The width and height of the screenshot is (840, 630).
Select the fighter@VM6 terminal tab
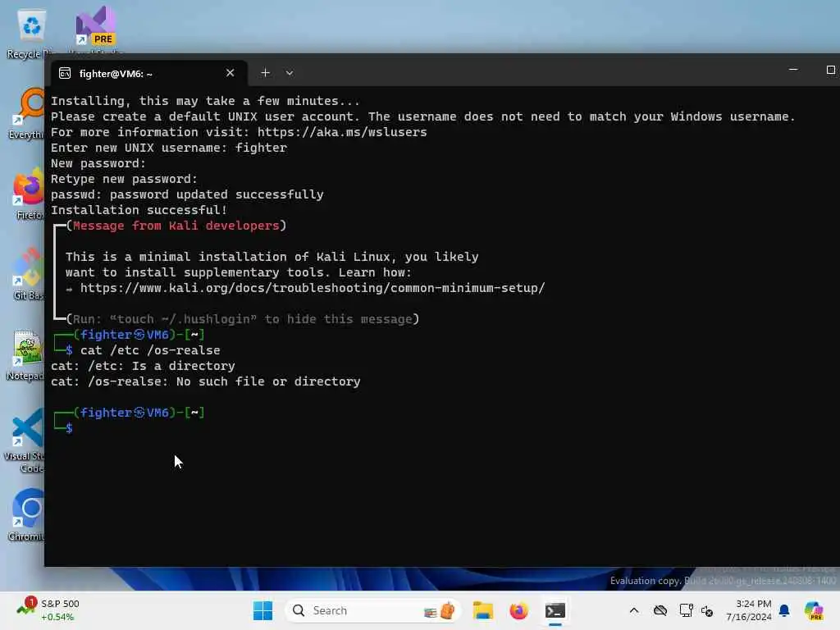coord(149,73)
